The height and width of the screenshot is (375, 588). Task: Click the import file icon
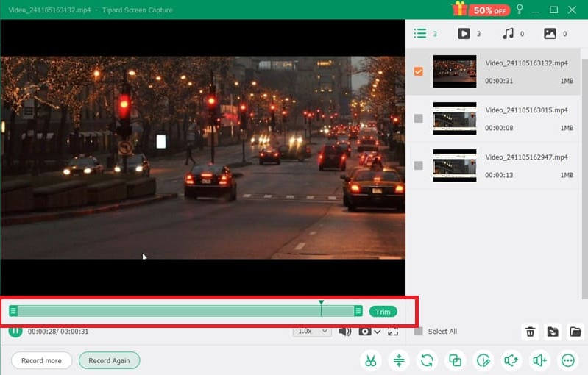coord(553,332)
